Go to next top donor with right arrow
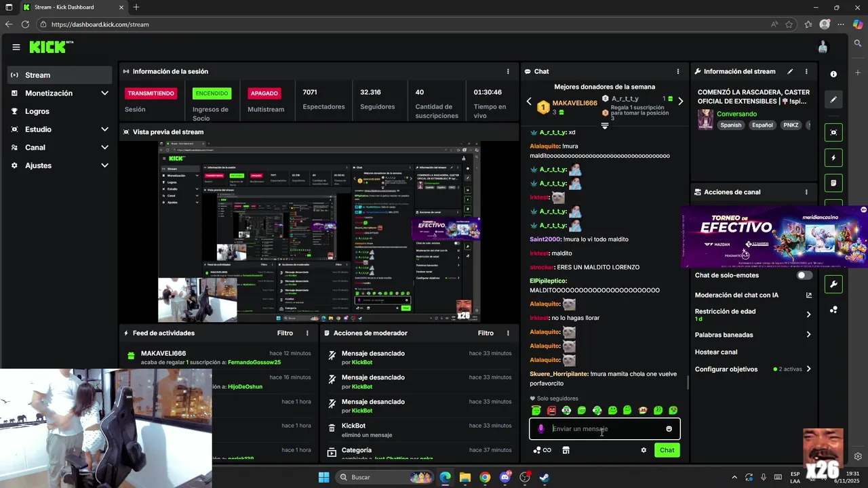This screenshot has width=868, height=488. pyautogui.click(x=680, y=101)
